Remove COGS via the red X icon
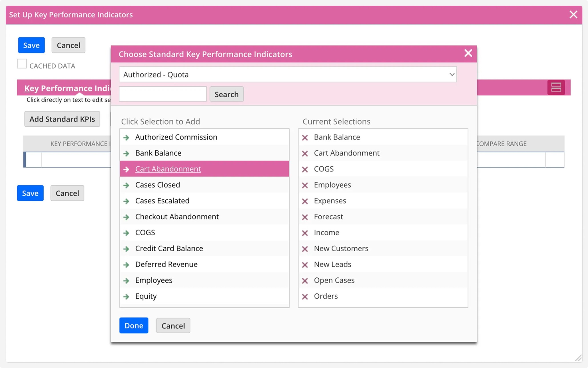588x368 pixels. pyautogui.click(x=305, y=169)
